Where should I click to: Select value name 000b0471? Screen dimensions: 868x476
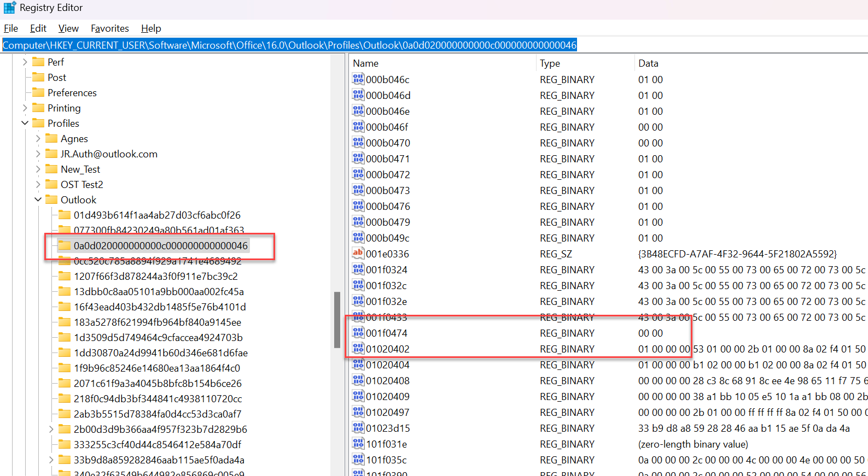click(x=388, y=159)
